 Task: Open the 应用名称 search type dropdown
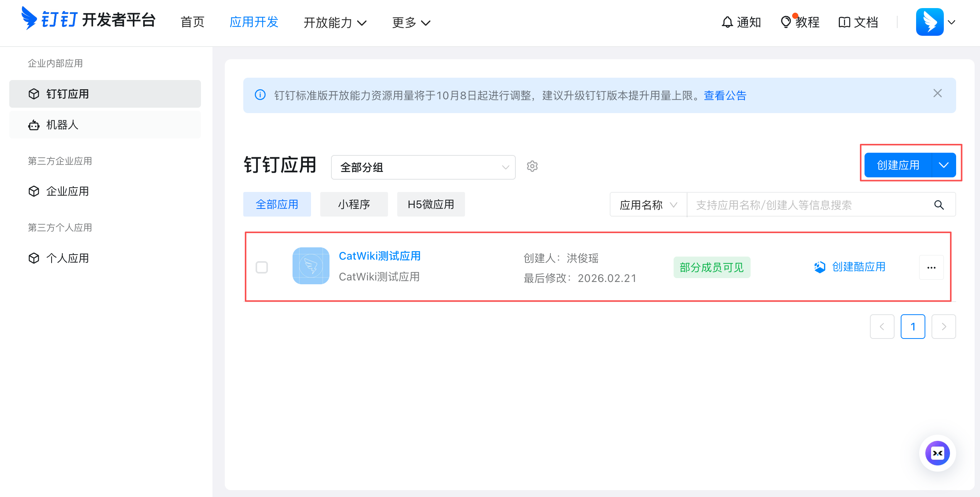648,205
